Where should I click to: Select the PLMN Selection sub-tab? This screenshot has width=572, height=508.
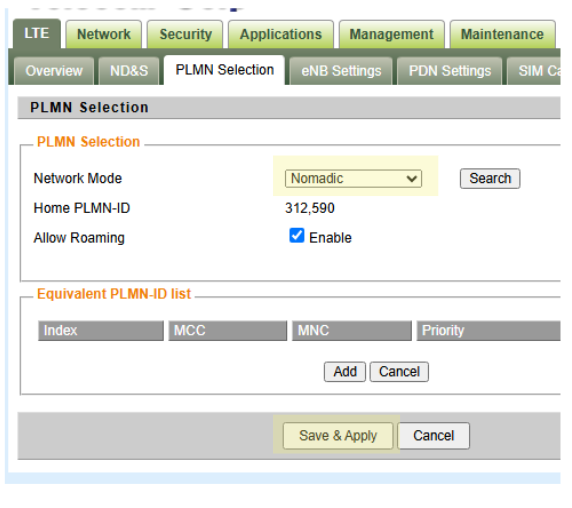click(x=224, y=70)
